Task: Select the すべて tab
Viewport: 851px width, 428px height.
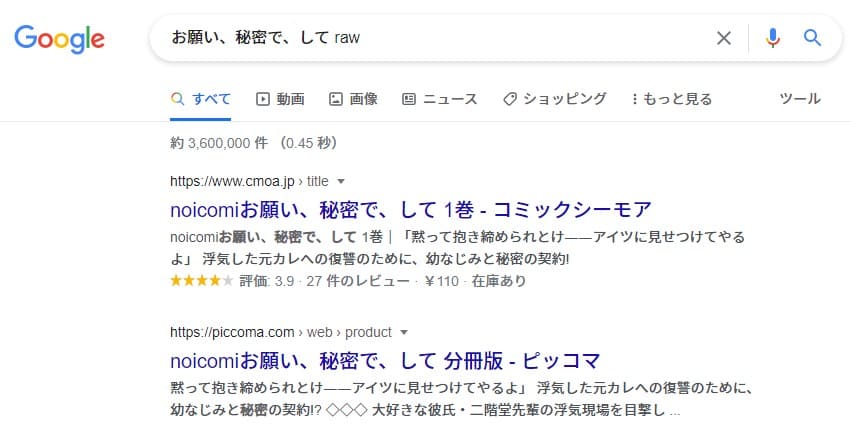Action: pyautogui.click(x=200, y=99)
